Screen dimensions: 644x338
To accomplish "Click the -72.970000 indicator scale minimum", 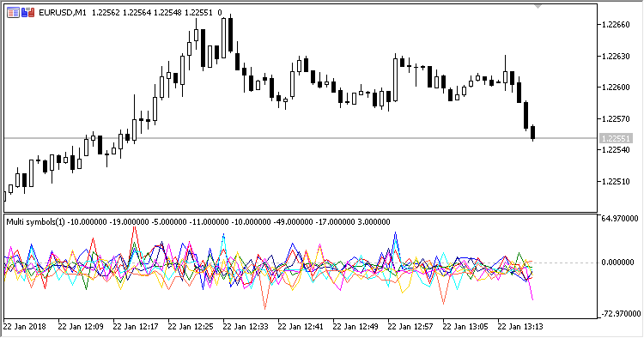I will coord(621,314).
